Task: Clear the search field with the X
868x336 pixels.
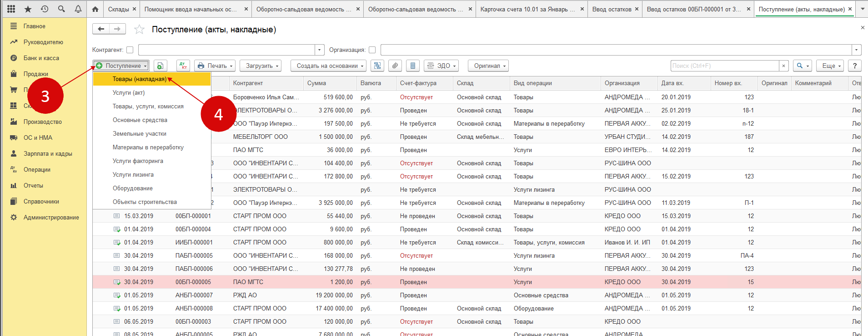Action: [783, 66]
